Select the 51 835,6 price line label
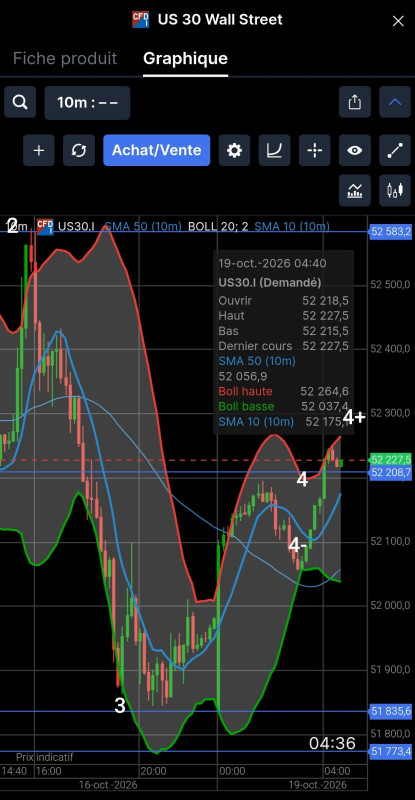415x800 pixels. (390, 711)
